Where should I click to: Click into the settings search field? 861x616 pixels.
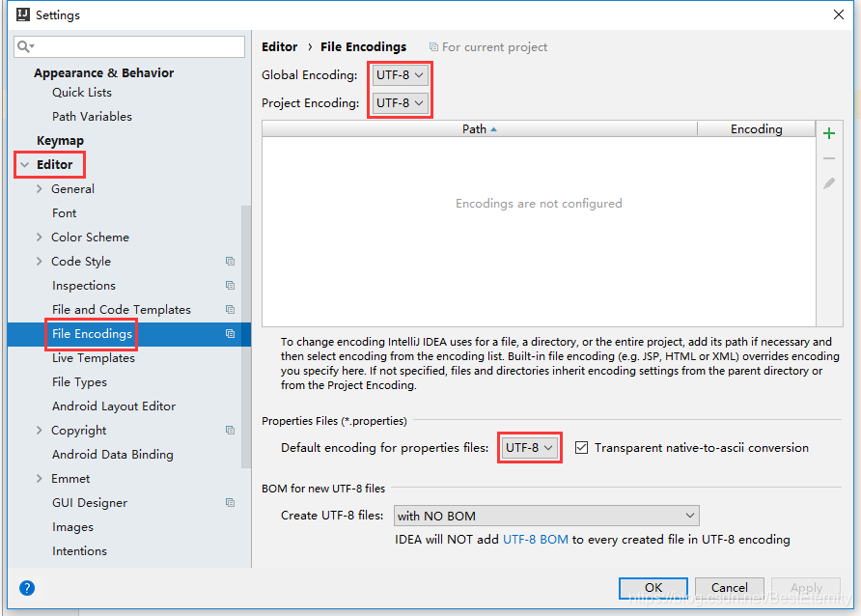(129, 46)
